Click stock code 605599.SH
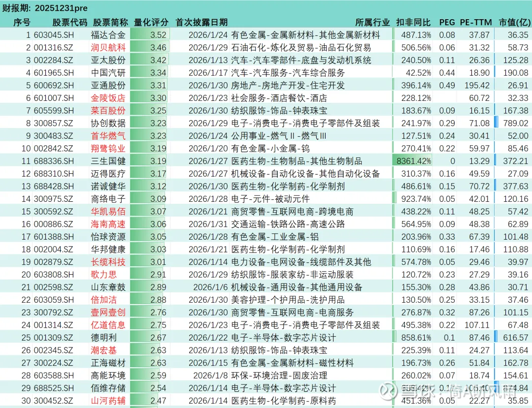 (54, 110)
